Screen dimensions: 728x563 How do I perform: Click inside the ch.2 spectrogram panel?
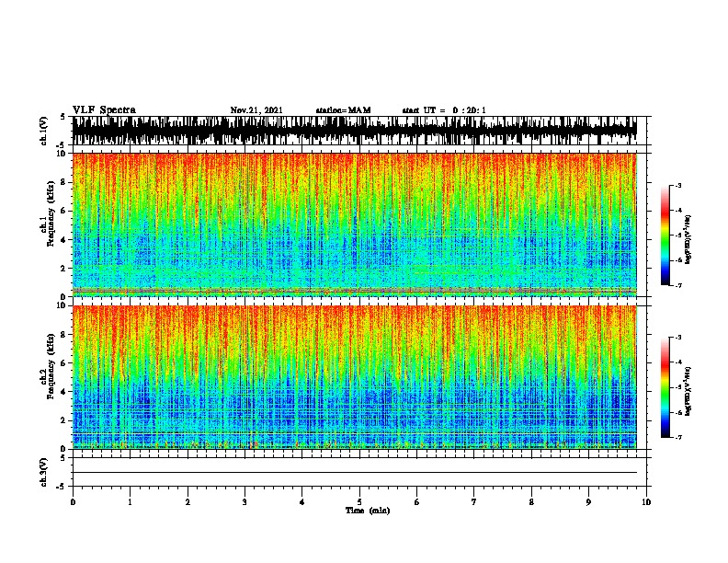pyautogui.click(x=354, y=377)
